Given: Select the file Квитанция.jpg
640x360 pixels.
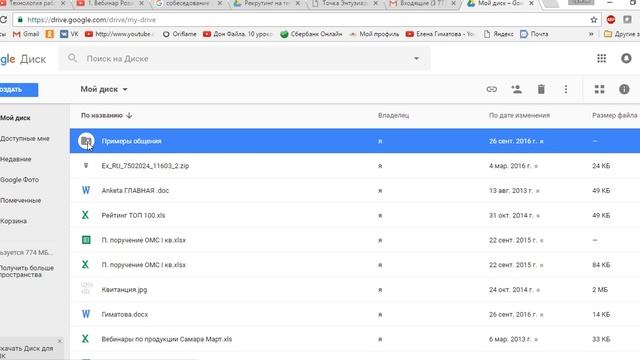Looking at the screenshot, I should coord(124,290).
